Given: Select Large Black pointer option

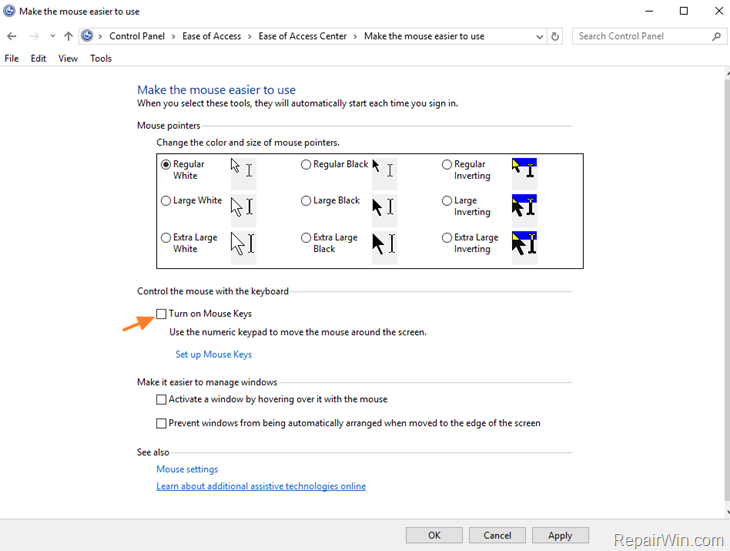Looking at the screenshot, I should pyautogui.click(x=306, y=201).
